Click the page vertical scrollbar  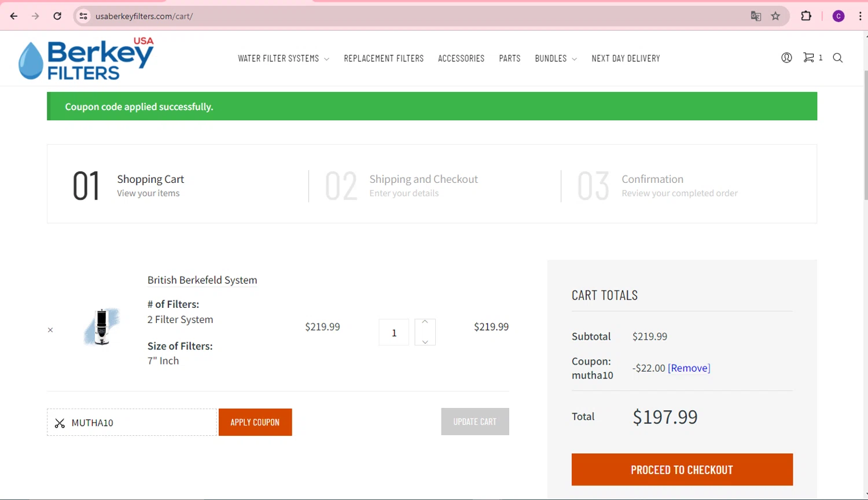[x=865, y=134]
